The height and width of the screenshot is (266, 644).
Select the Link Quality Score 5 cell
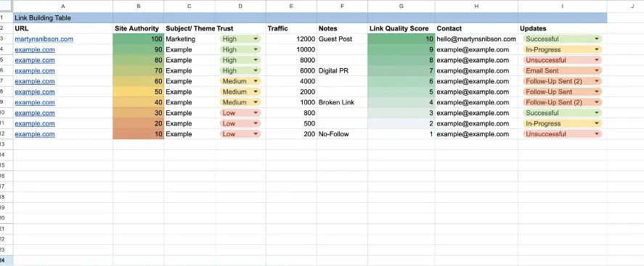click(402, 92)
